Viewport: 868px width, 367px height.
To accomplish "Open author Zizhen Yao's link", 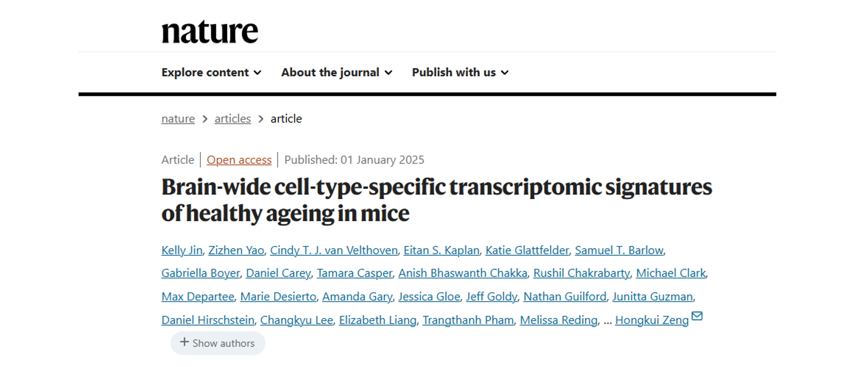I will 236,250.
